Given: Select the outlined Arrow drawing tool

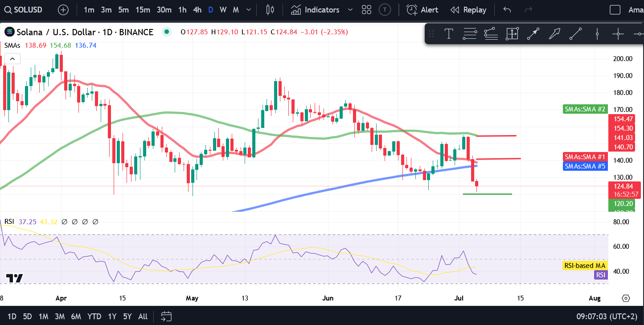Looking at the screenshot, I should [554, 33].
